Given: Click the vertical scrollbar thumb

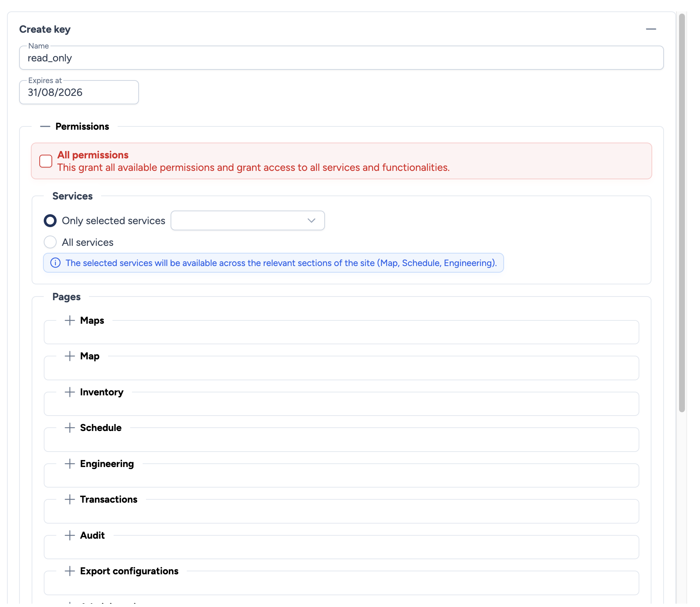Looking at the screenshot, I should coord(682,213).
